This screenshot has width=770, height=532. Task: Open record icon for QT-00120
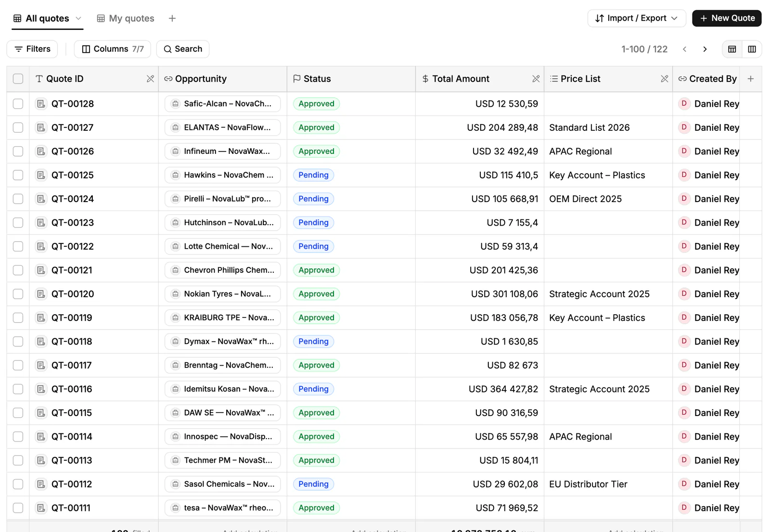click(x=41, y=294)
